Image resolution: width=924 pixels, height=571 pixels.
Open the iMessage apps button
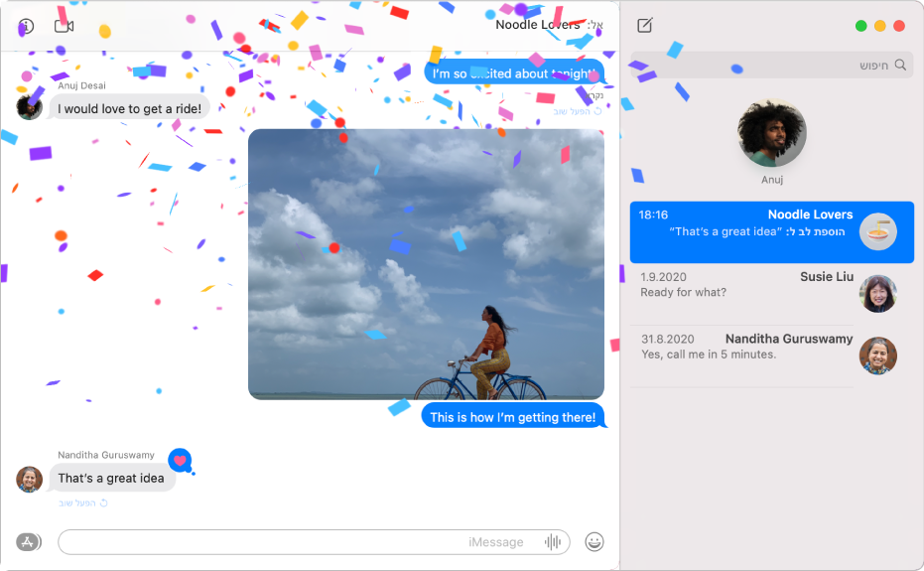coord(28,541)
